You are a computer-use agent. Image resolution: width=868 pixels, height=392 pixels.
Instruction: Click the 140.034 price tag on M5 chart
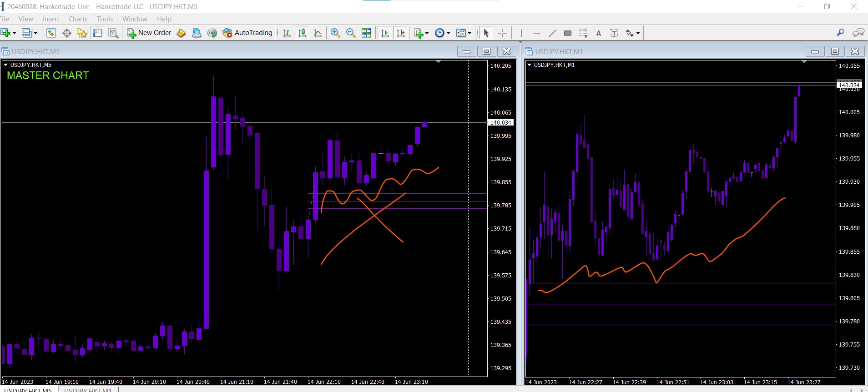coord(501,122)
